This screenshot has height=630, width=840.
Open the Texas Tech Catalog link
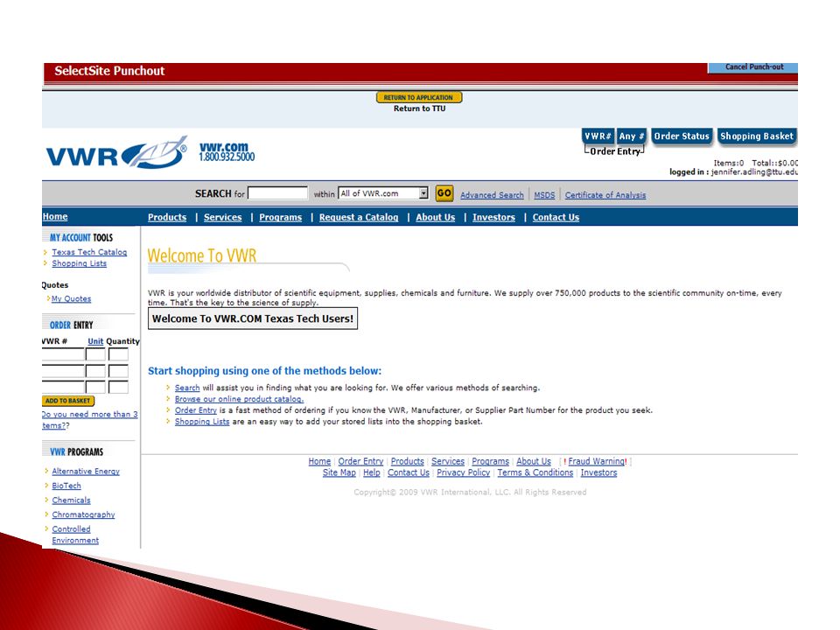pyautogui.click(x=89, y=252)
